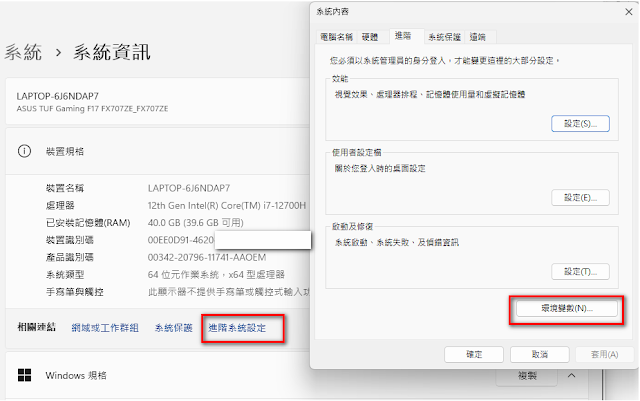Switch to the 電腦名稱 tab
Screen dimensions: 640x401
(x=336, y=37)
